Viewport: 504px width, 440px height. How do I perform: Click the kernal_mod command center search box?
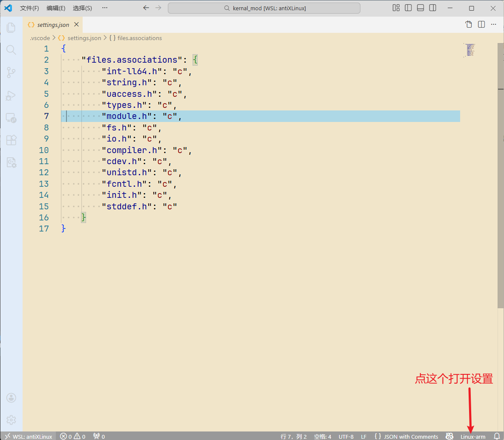click(264, 8)
